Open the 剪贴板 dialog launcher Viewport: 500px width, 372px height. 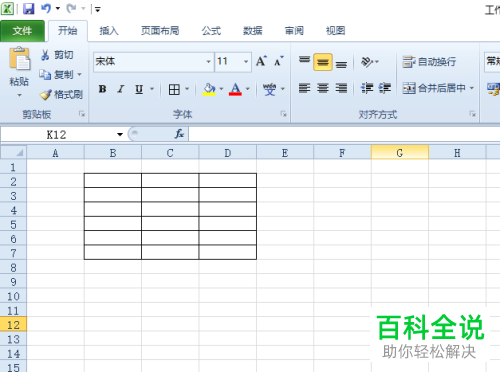coord(82,114)
